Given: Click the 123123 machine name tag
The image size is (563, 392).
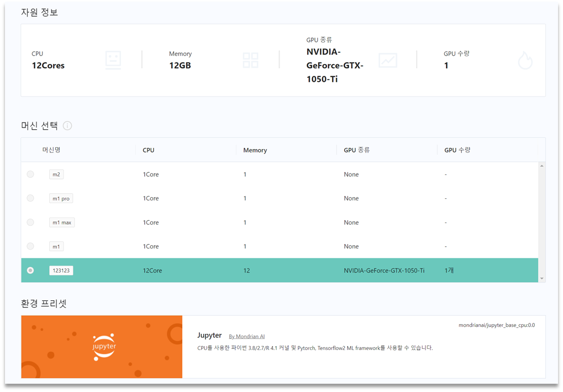Looking at the screenshot, I should 61,271.
